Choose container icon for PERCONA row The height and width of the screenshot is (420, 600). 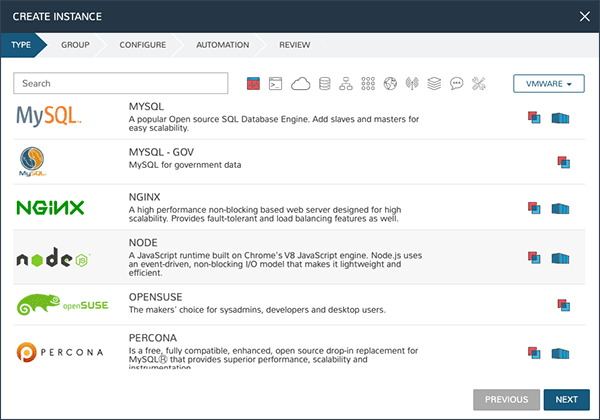coord(560,353)
